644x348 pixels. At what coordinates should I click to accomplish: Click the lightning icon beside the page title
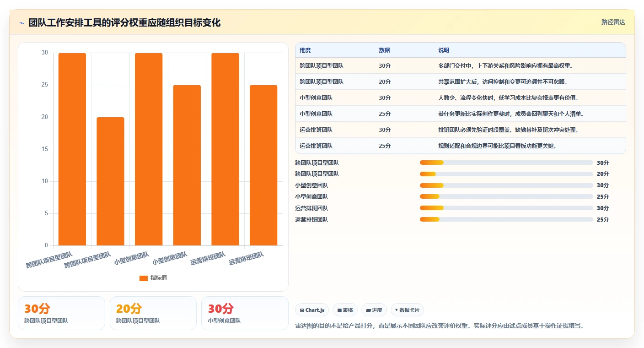(21, 23)
